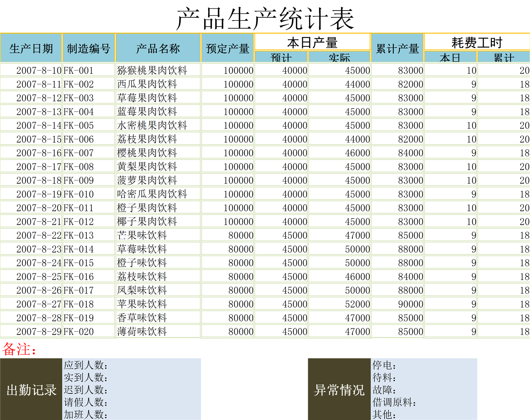Select the 生产日期 column header
Viewport: 530px width, 420px height.
tap(31, 48)
